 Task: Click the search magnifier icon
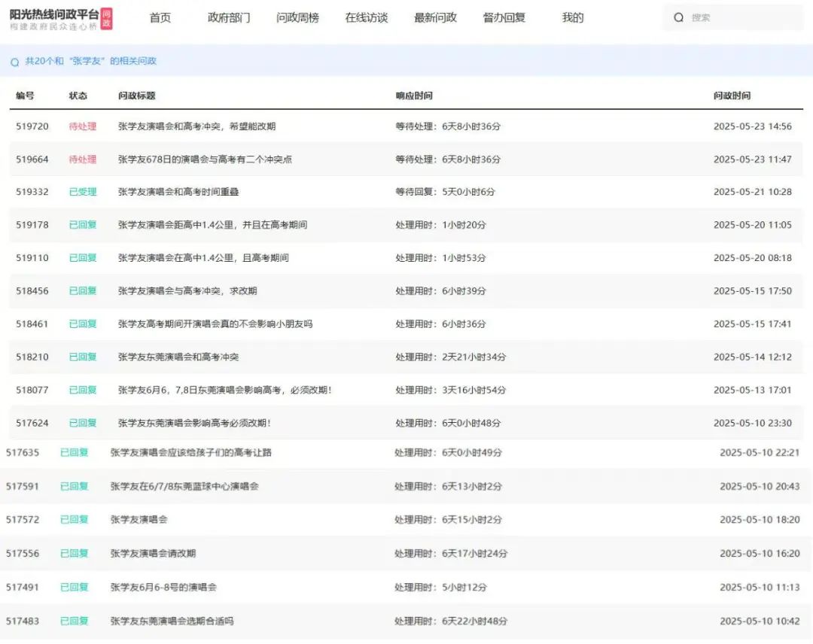coord(678,17)
